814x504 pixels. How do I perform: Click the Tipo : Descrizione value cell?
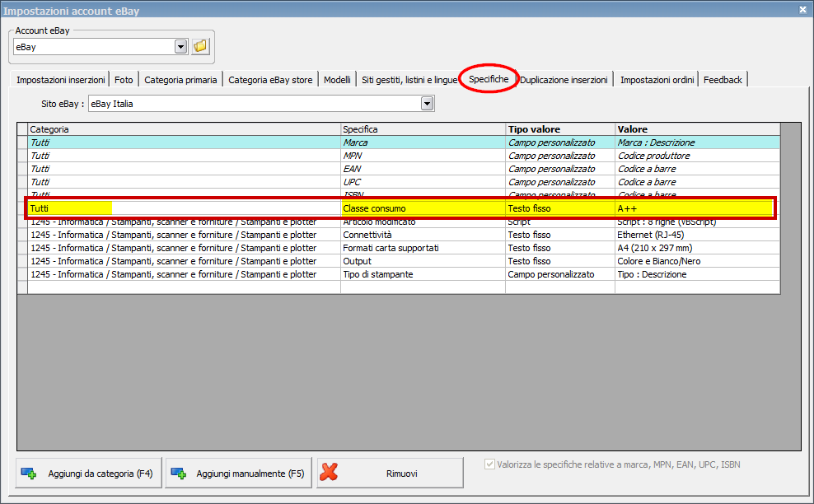coord(697,274)
